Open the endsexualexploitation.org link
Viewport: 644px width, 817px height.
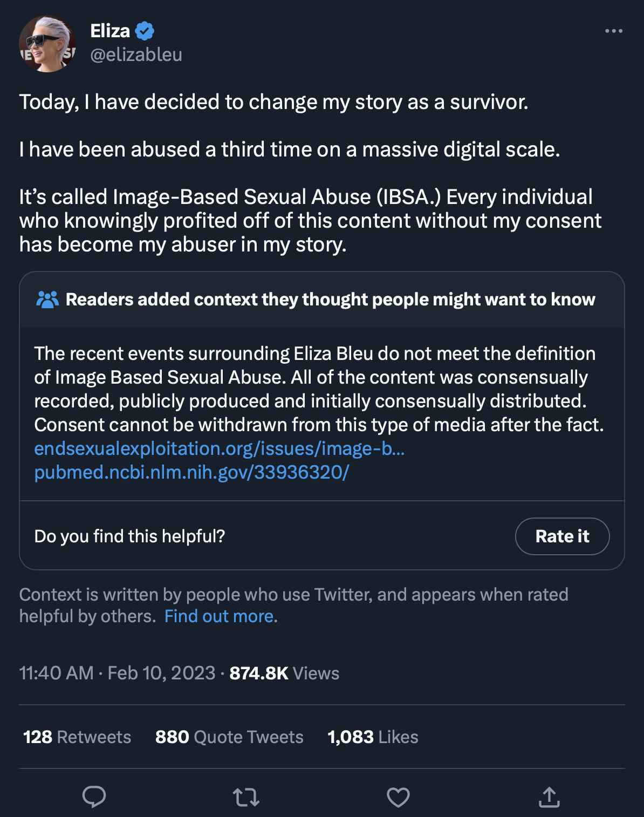pyautogui.click(x=219, y=448)
